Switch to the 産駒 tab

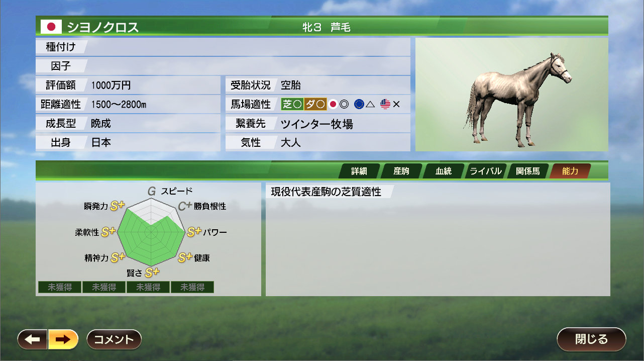[401, 171]
